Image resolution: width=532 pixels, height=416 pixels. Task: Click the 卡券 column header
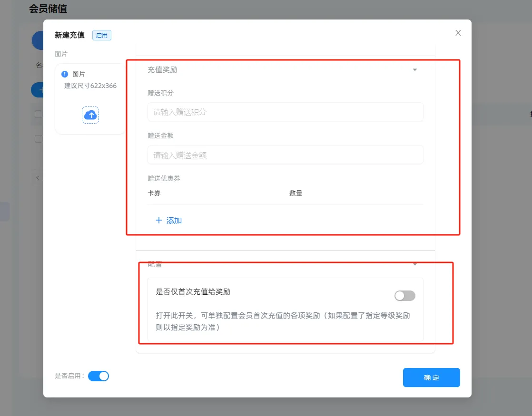click(154, 193)
